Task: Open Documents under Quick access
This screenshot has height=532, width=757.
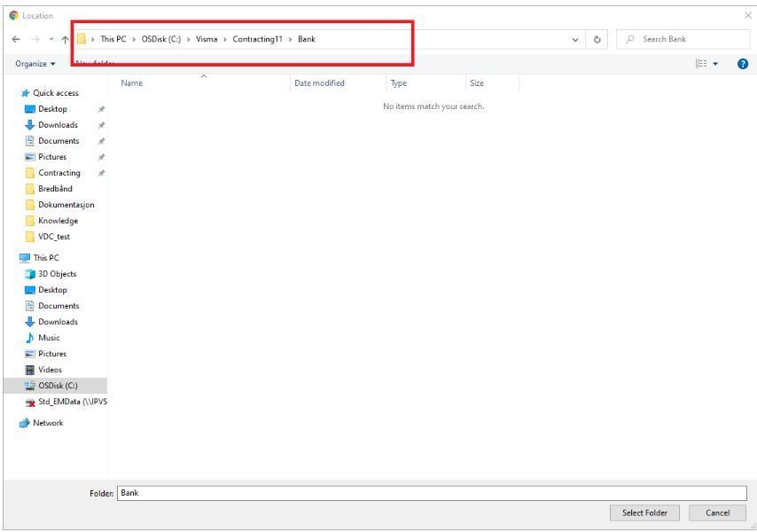Action: (x=59, y=141)
